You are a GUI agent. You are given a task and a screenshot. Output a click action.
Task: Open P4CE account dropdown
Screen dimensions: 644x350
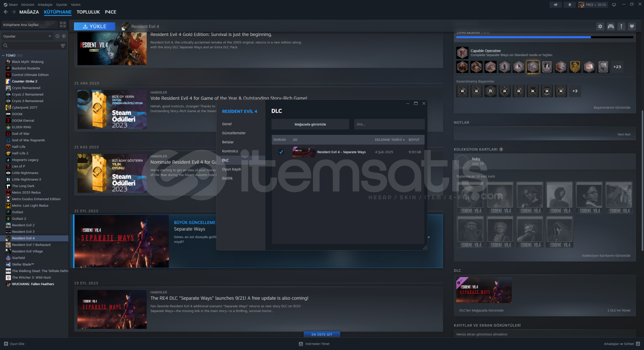592,5
